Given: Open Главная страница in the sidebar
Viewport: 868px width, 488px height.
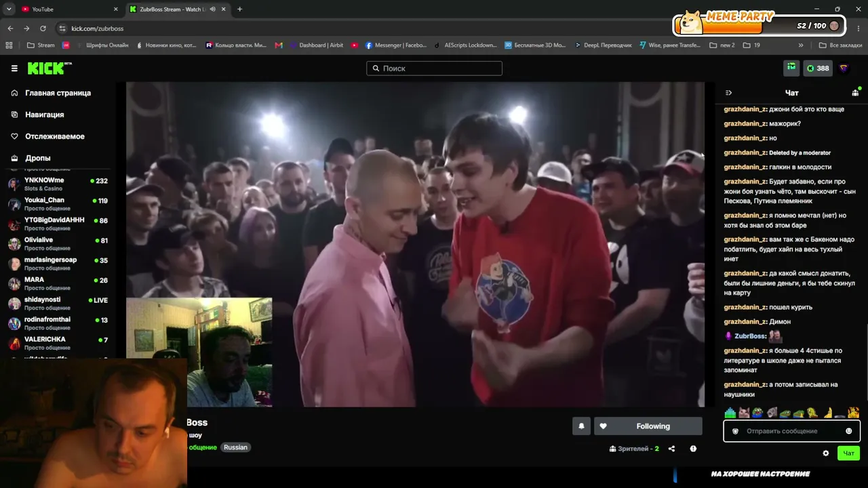Looking at the screenshot, I should tap(58, 93).
